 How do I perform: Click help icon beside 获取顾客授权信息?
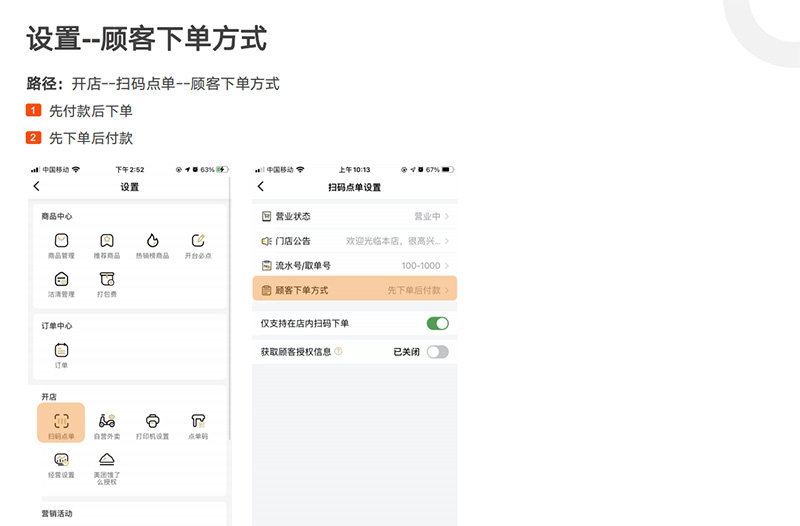click(338, 352)
